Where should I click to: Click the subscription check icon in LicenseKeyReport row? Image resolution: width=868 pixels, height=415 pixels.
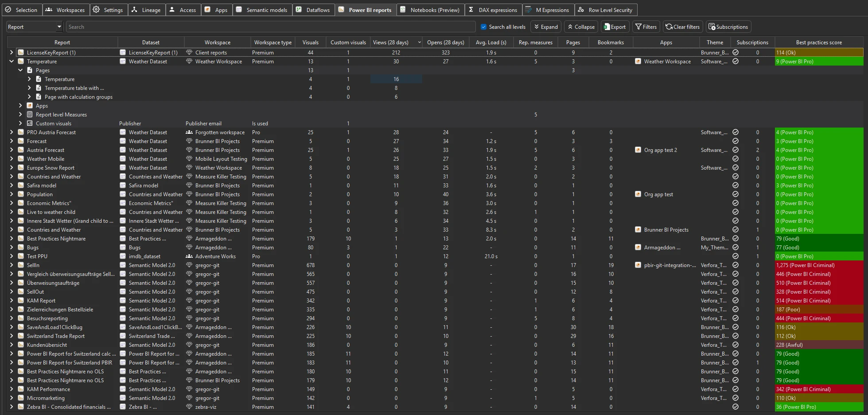pyautogui.click(x=736, y=52)
